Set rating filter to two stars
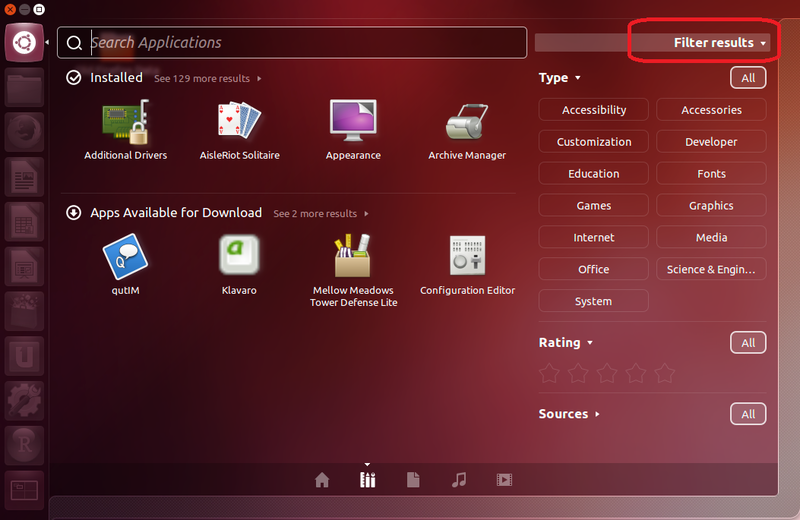800x520 pixels. 578,373
